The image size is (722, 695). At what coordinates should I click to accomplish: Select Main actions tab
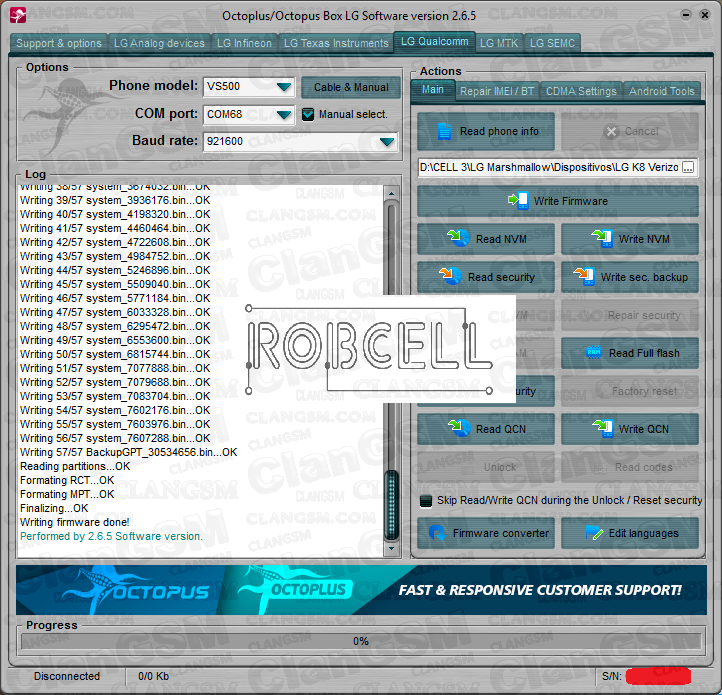[432, 90]
